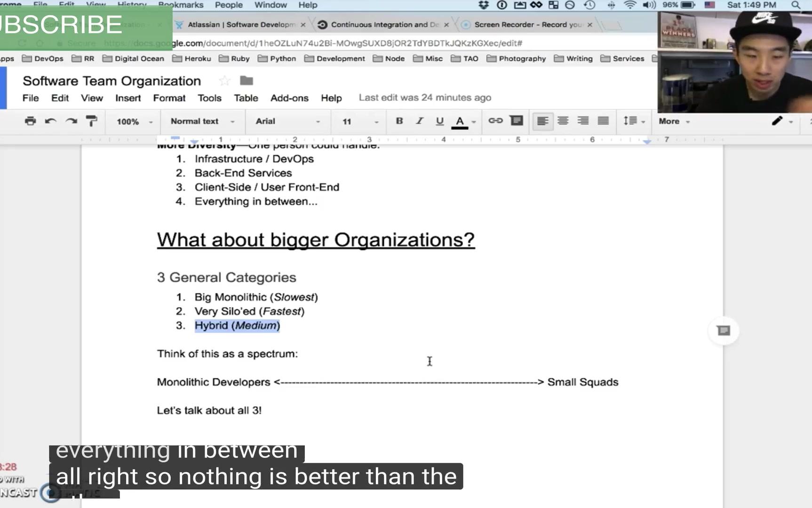Star the Software Team Organization document
Image resolution: width=812 pixels, height=508 pixels.
coord(224,81)
